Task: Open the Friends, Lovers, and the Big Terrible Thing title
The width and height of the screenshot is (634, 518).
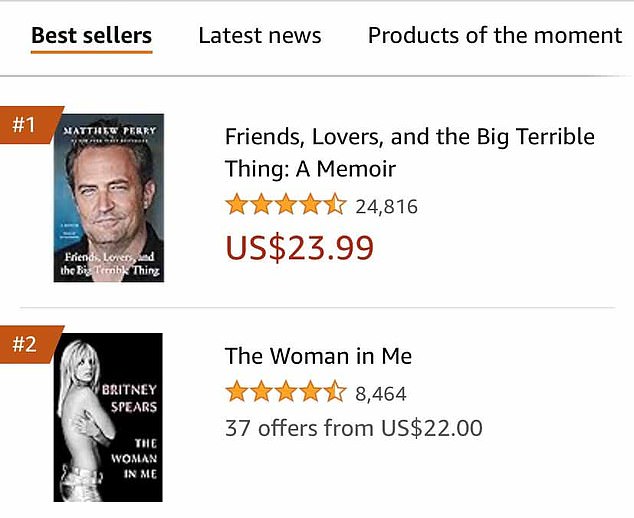Action: click(409, 152)
